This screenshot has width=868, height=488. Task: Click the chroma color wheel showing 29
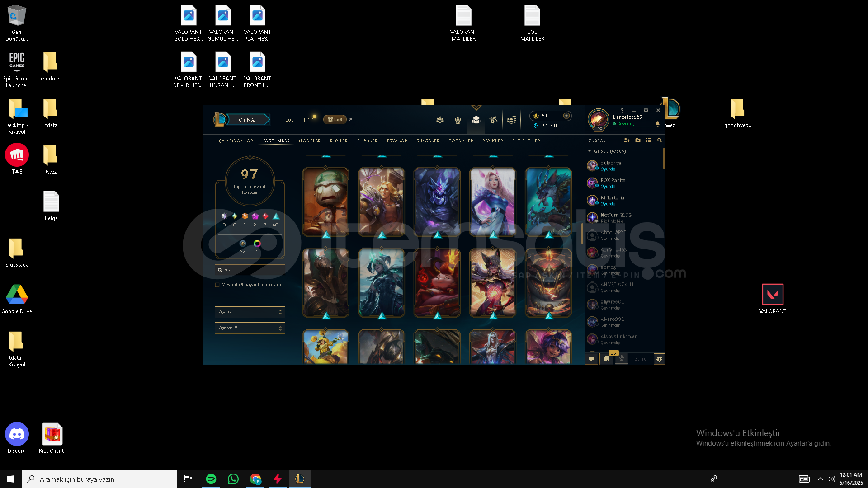257,244
